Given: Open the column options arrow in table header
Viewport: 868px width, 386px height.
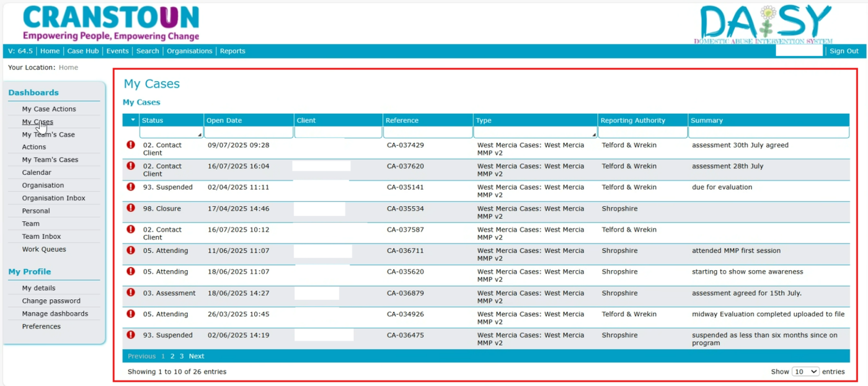Looking at the screenshot, I should pyautogui.click(x=132, y=120).
